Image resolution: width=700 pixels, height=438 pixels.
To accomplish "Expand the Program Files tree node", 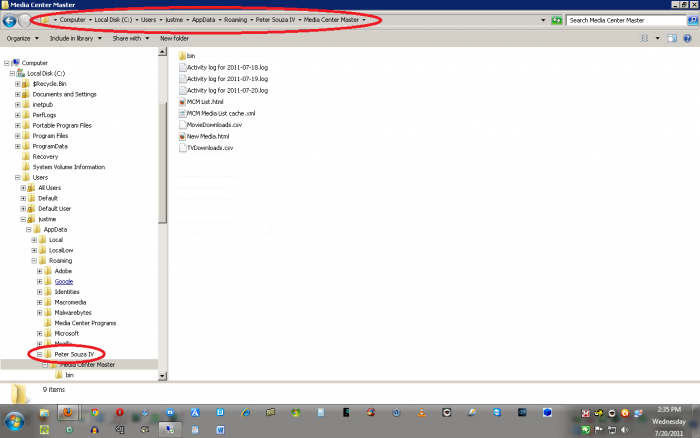I will coord(17,136).
